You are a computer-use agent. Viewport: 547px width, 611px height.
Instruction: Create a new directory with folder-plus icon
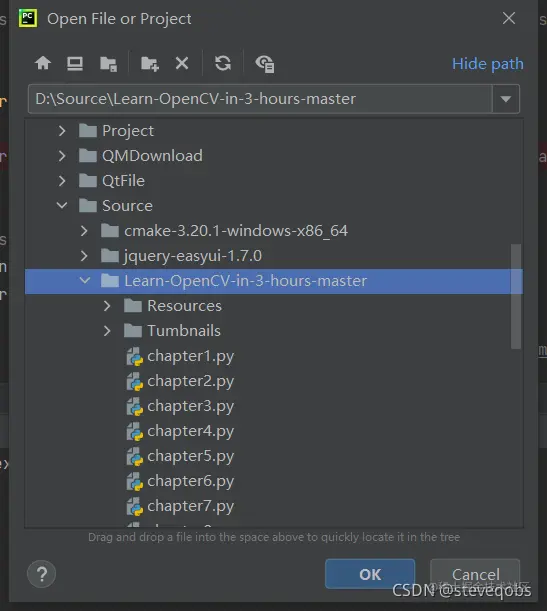150,64
